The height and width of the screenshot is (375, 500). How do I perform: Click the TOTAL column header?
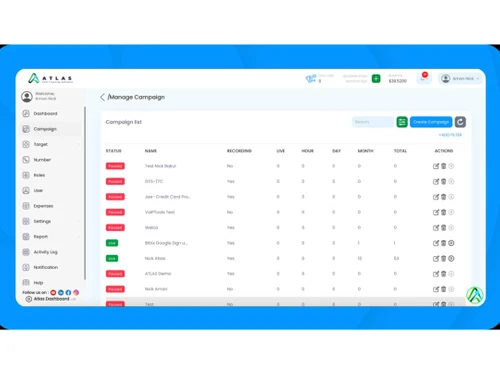[400, 151]
